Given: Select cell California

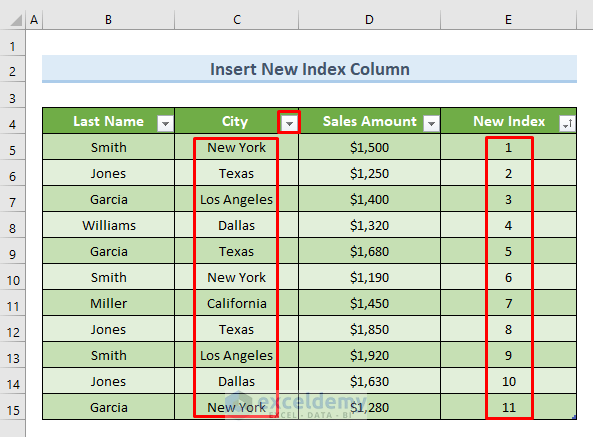Looking at the screenshot, I should 237,303.
